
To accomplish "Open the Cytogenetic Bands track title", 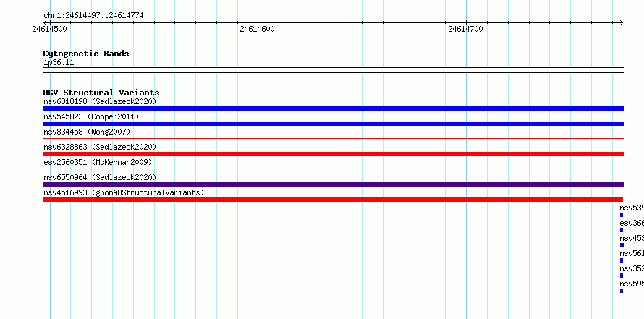I will tap(86, 54).
